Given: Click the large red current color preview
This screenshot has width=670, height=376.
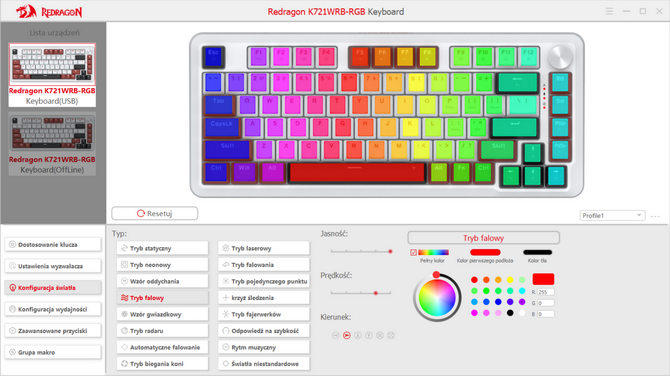Looking at the screenshot, I should [543, 279].
